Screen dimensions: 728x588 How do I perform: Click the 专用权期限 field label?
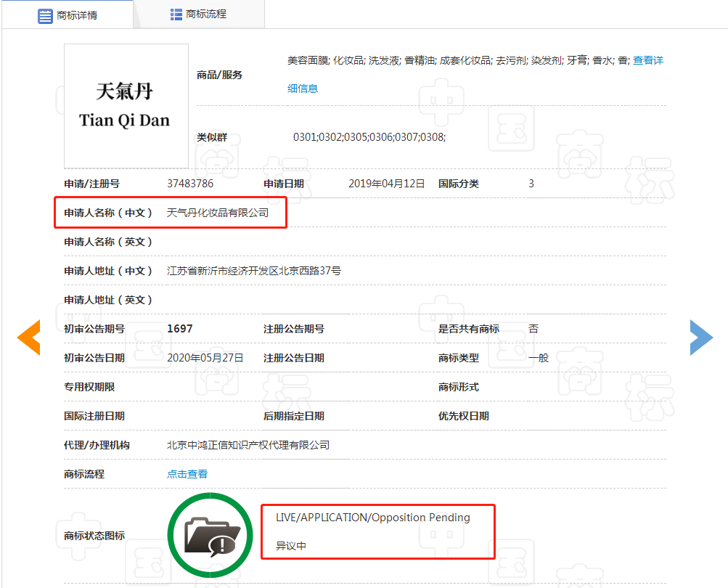point(89,387)
